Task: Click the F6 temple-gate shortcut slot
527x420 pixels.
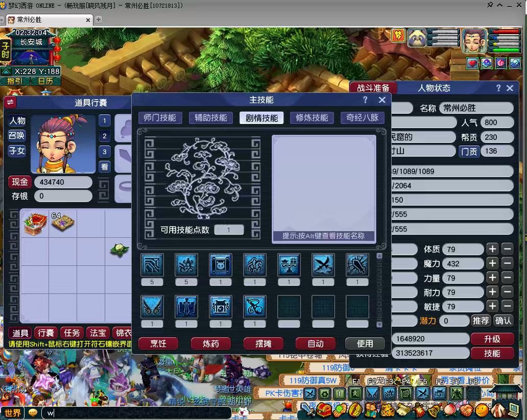Action: pos(440,393)
